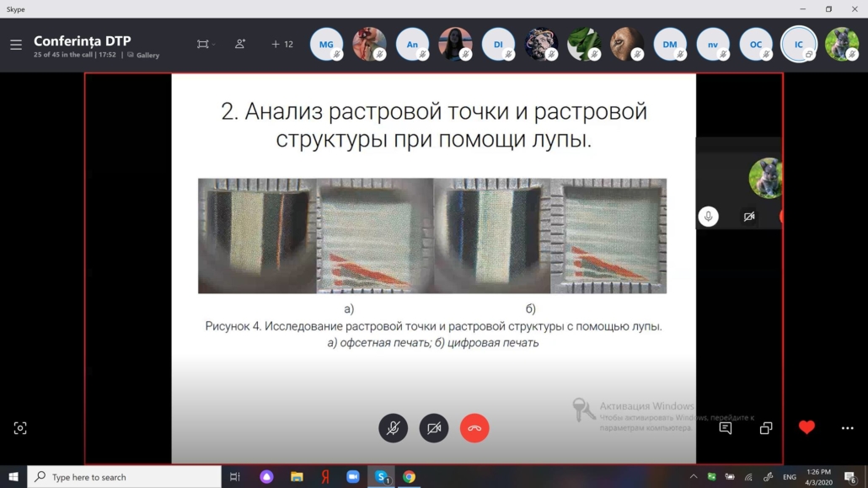Select the IC participant avatar
Image resolution: width=868 pixels, height=488 pixels.
point(799,44)
